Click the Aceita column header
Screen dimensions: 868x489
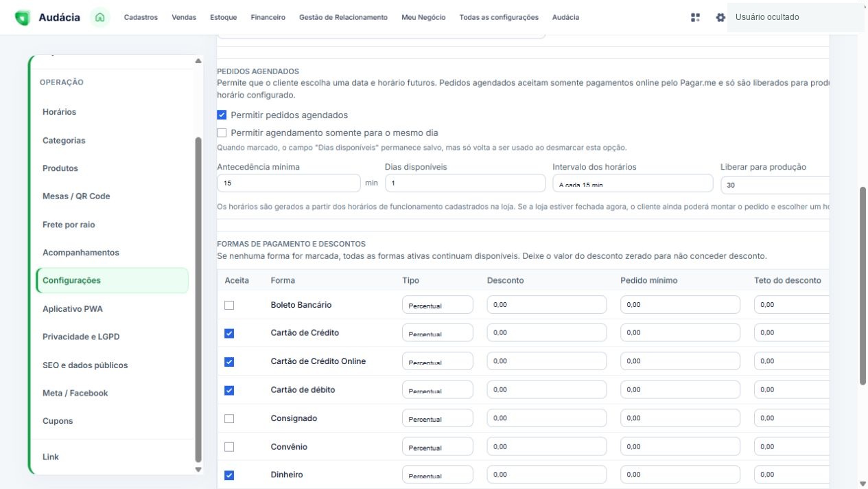click(x=237, y=280)
